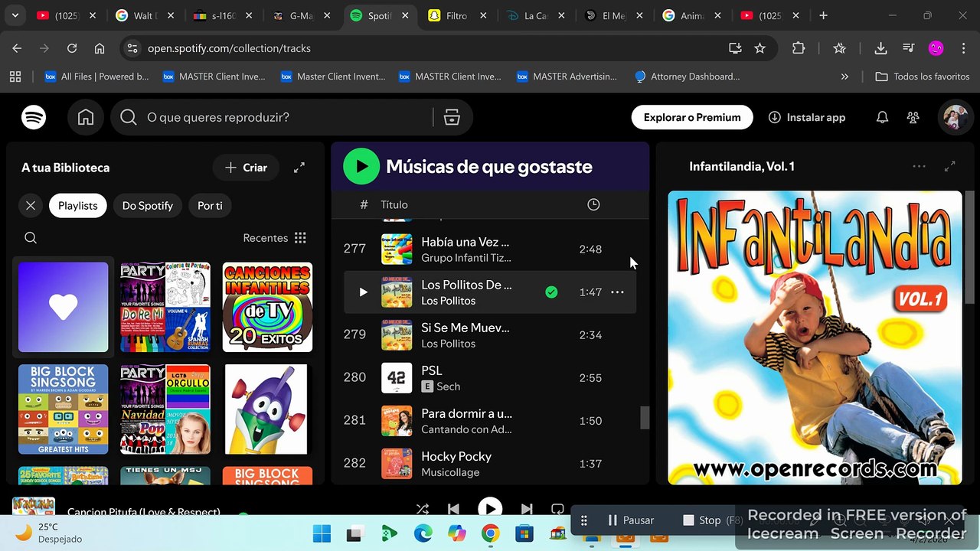The width and height of the screenshot is (980, 551).
Task: Toggle the Por ti filter chip
Action: [210, 206]
